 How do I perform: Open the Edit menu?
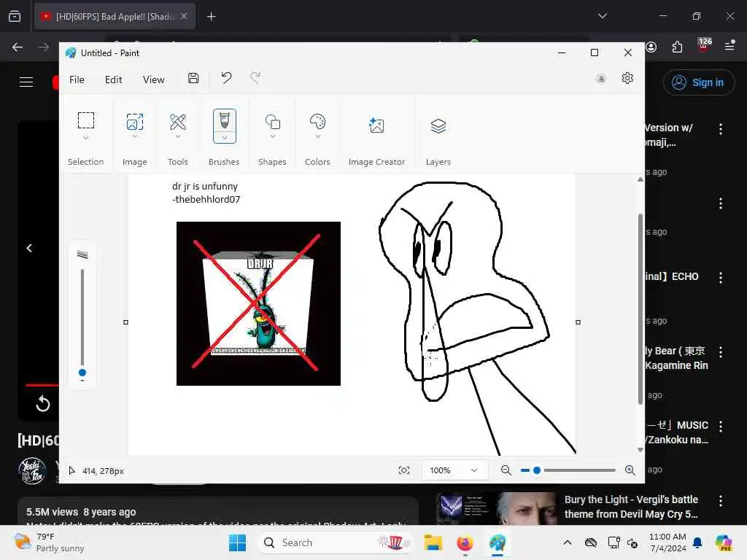tap(113, 79)
